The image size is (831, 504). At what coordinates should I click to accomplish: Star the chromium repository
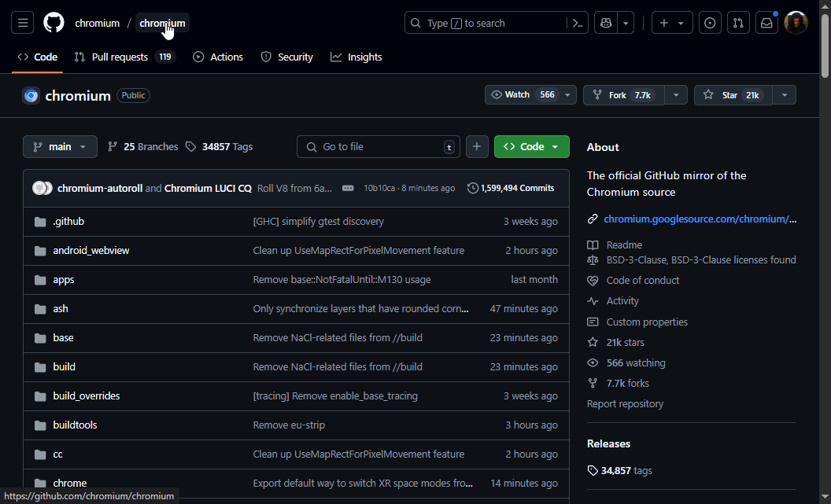[x=733, y=95]
